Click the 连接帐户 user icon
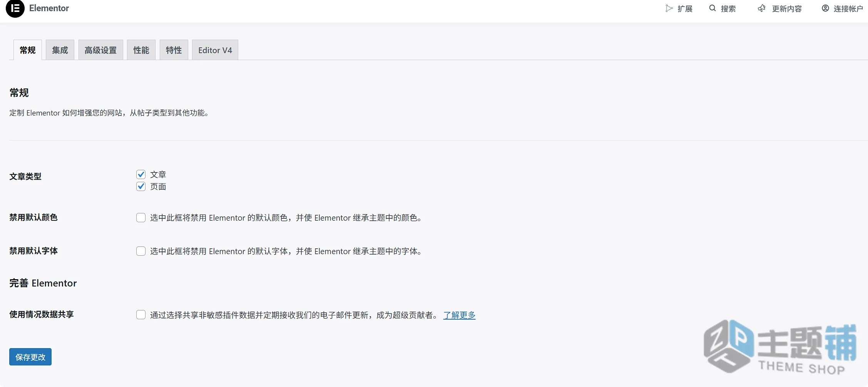 (825, 8)
